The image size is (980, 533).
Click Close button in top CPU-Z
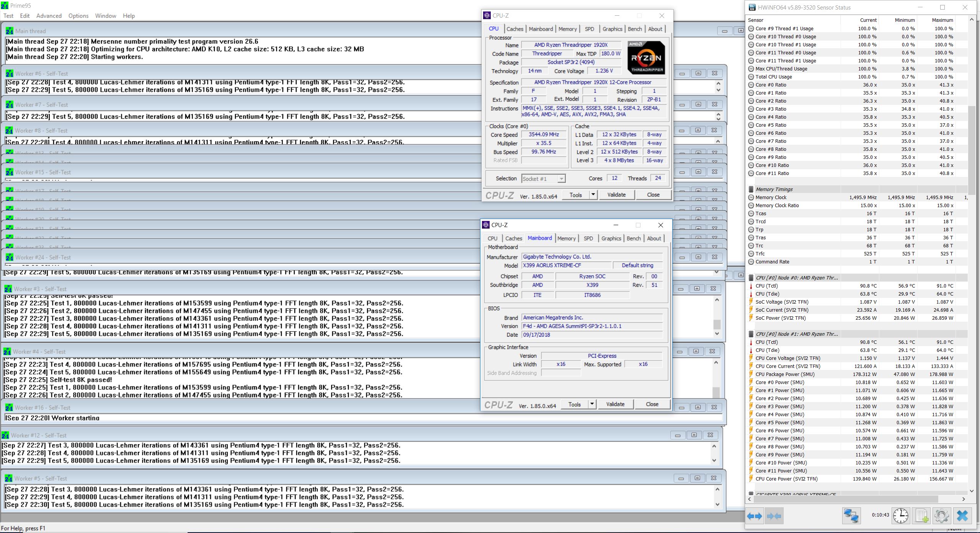(x=653, y=195)
